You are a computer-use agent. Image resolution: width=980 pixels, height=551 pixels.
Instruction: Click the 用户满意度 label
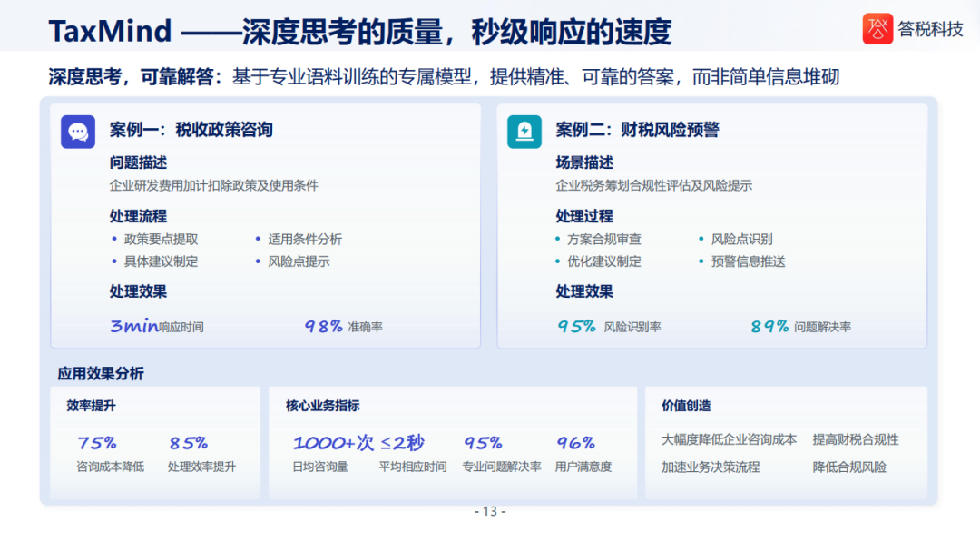(x=583, y=467)
